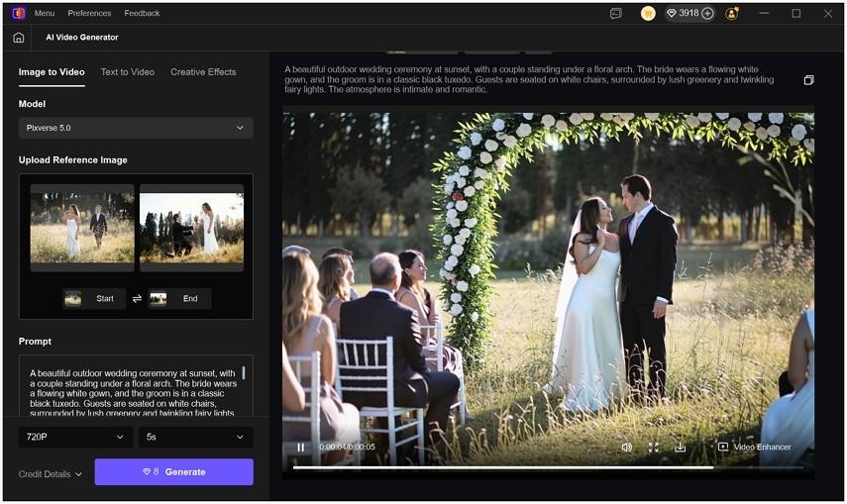The height and width of the screenshot is (504, 847).
Task: Open the Pixverse 5.0 model dropdown
Action: [136, 128]
